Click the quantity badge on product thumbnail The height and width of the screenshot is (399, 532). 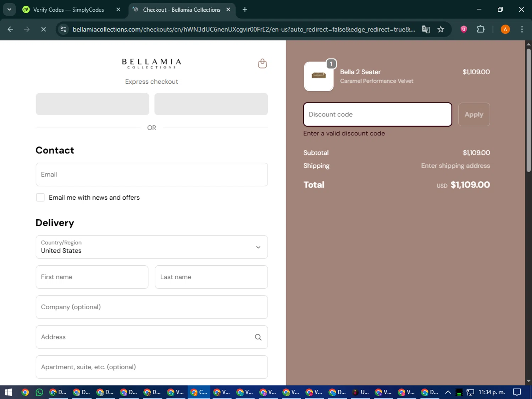click(331, 64)
